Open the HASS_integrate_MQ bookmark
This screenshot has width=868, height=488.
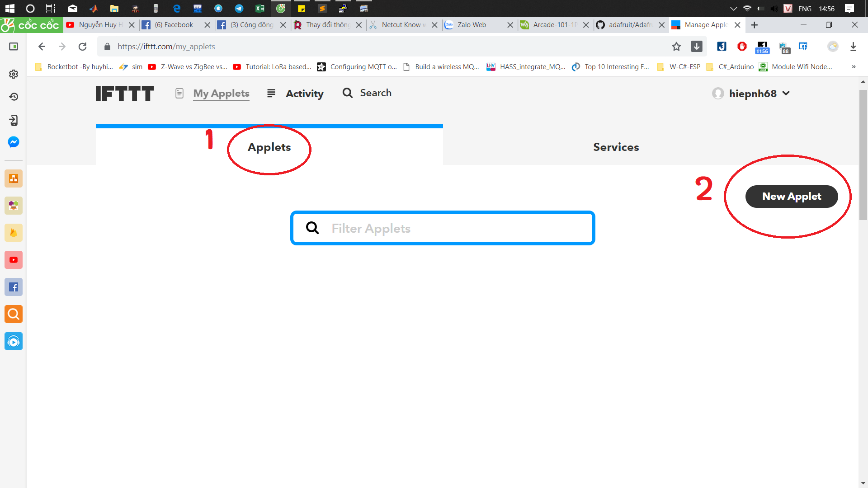tap(526, 67)
